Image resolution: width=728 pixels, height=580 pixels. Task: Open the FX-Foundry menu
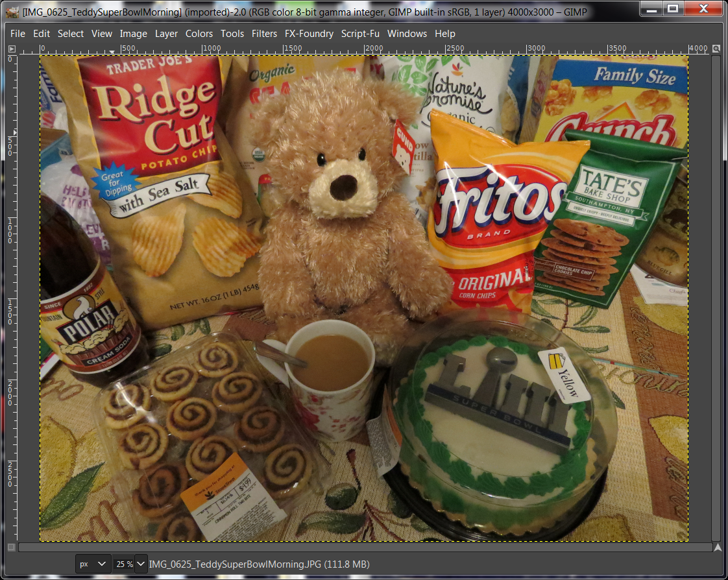pyautogui.click(x=309, y=34)
